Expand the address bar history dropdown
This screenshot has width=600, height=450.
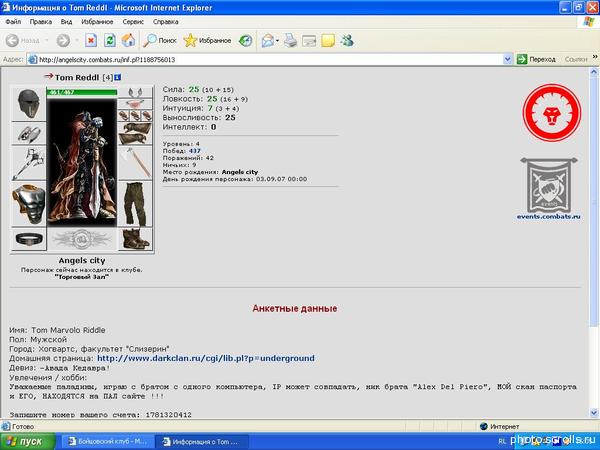point(508,59)
